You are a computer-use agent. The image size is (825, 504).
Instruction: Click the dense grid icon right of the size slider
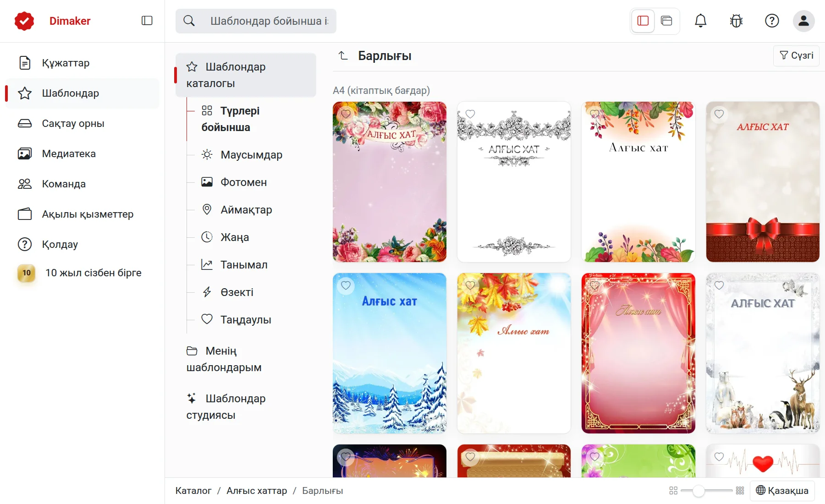click(x=740, y=491)
